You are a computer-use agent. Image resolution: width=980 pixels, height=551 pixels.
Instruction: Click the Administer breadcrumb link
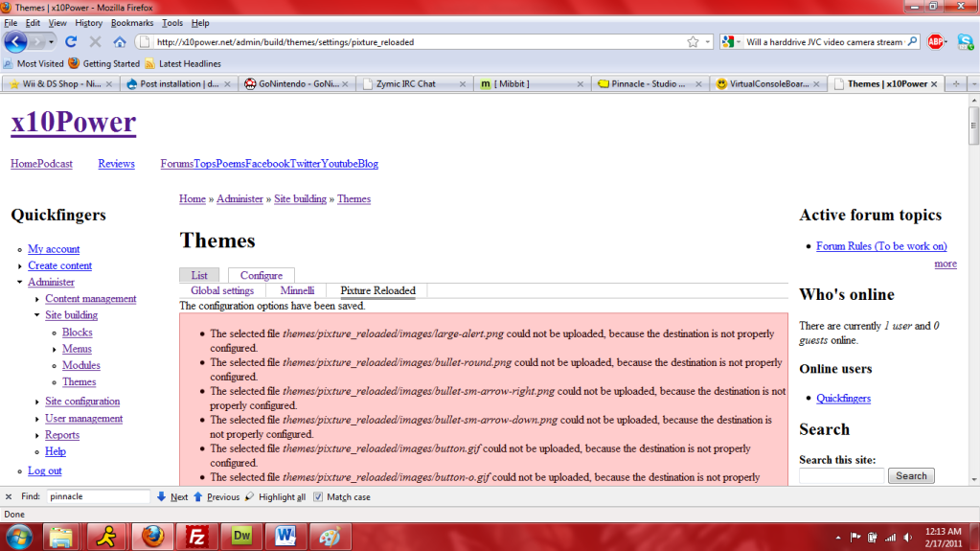(239, 199)
